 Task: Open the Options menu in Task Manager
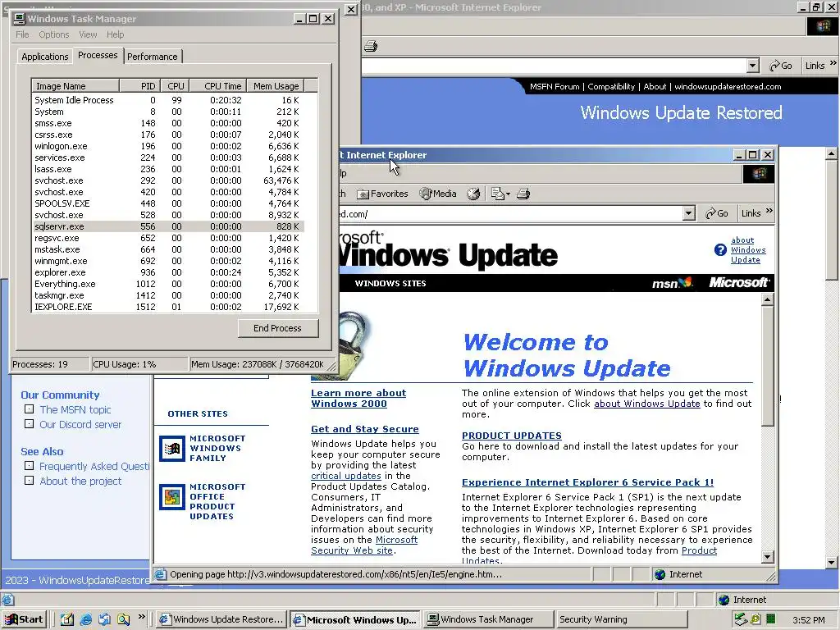tap(53, 34)
